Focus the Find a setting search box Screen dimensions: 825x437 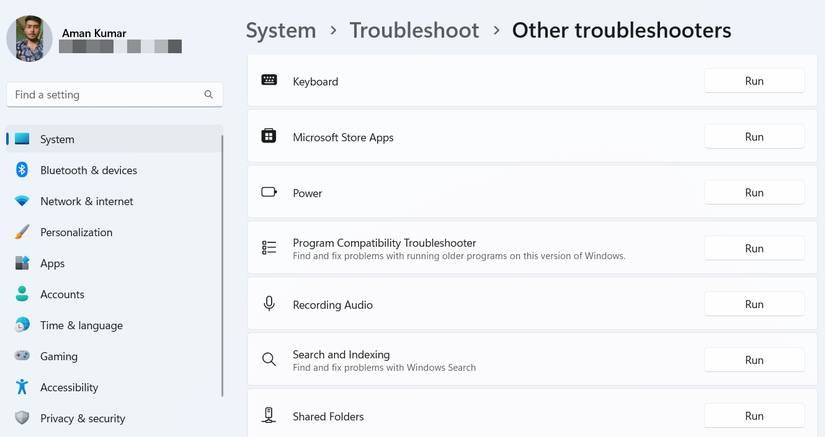click(105, 95)
